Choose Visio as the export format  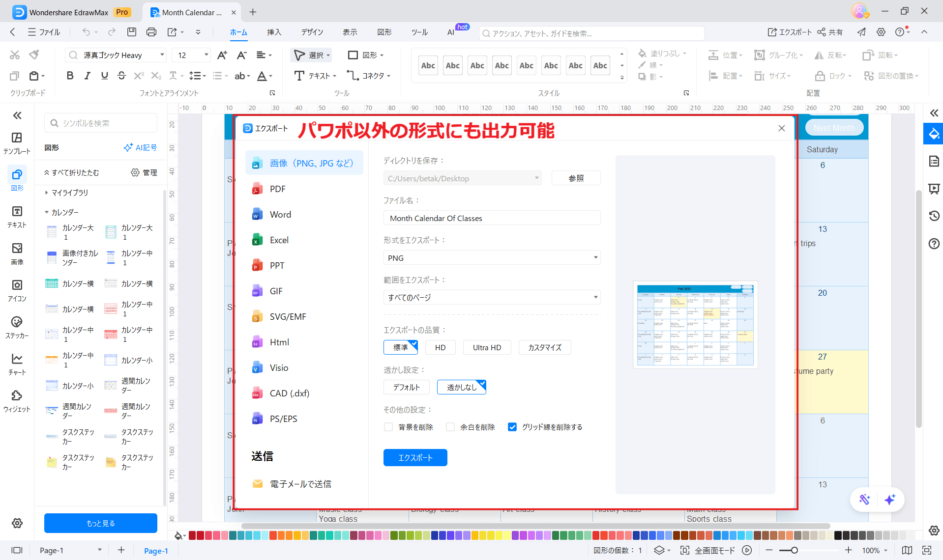[x=257, y=367]
